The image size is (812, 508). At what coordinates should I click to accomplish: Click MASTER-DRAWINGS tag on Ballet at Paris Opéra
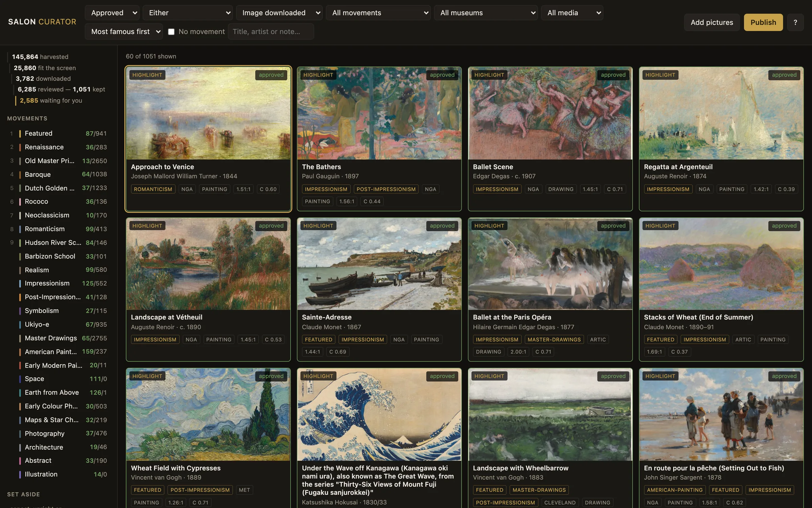554,339
